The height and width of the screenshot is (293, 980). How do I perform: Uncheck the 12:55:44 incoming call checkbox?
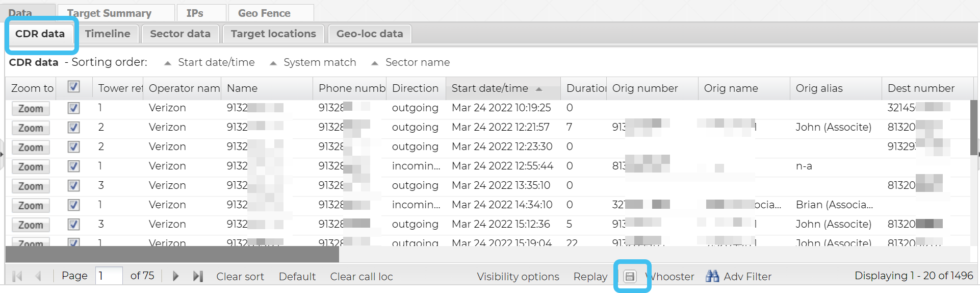[74, 166]
